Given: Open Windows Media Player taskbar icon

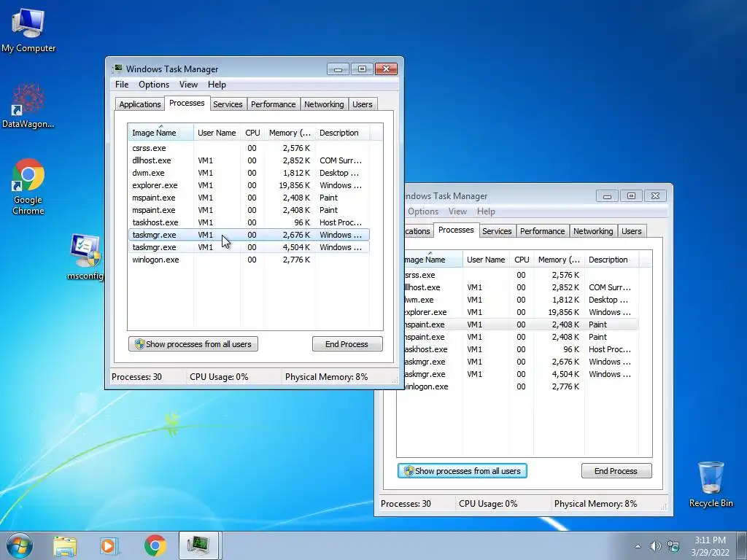Looking at the screenshot, I should (x=109, y=546).
